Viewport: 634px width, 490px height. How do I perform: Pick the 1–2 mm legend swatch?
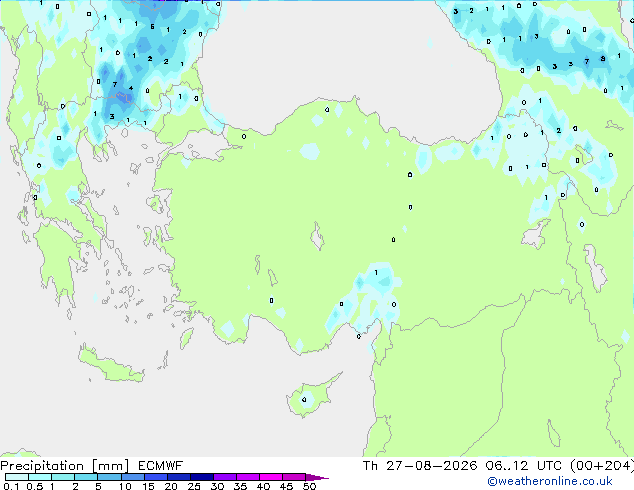(x=63, y=477)
